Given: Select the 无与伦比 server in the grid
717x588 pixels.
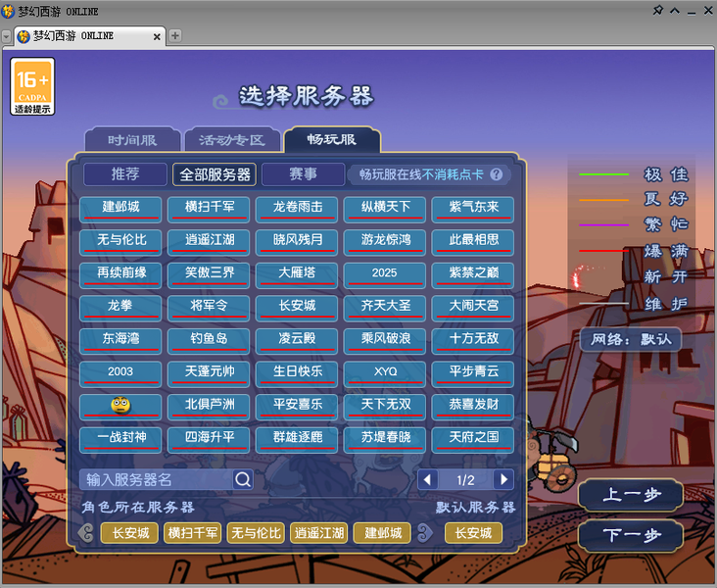Looking at the screenshot, I should (x=120, y=242).
